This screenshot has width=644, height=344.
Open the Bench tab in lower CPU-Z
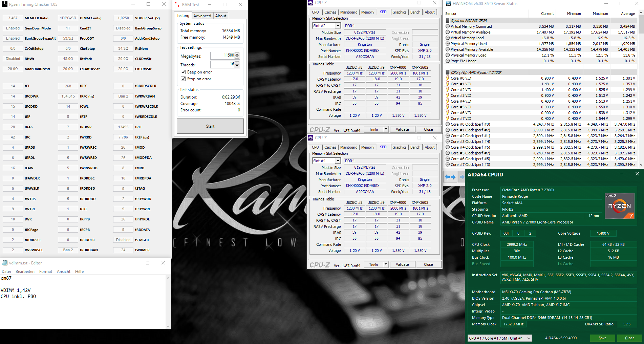[x=415, y=147]
